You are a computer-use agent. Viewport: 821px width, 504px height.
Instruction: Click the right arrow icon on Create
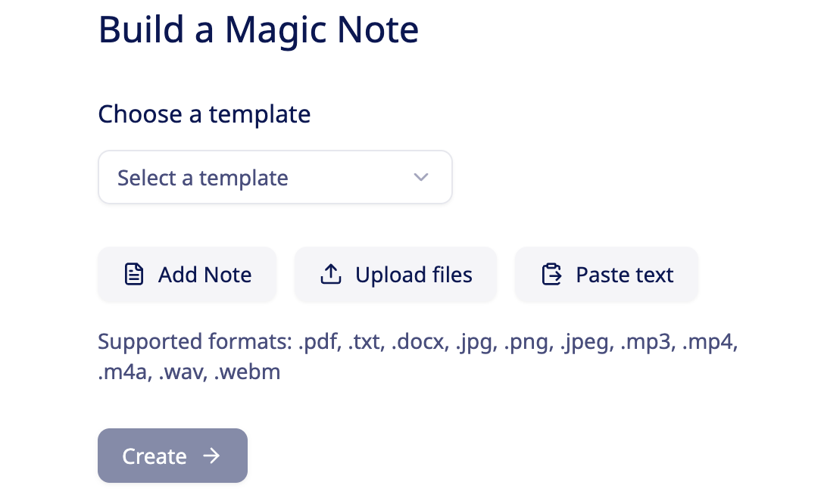click(x=211, y=456)
